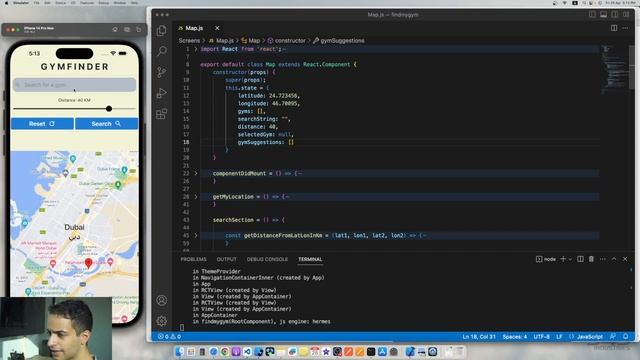Open the Explorer view in activity bar

pyautogui.click(x=162, y=31)
